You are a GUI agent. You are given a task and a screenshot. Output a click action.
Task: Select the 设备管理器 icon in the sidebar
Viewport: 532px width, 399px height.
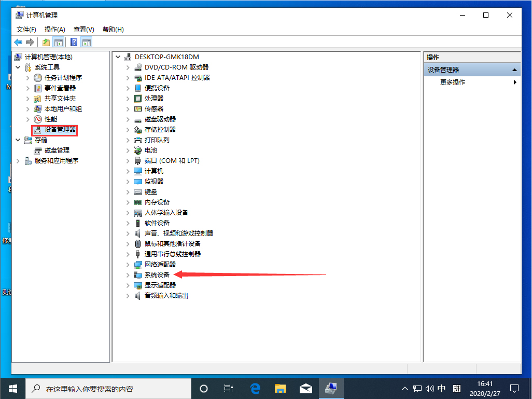click(38, 130)
